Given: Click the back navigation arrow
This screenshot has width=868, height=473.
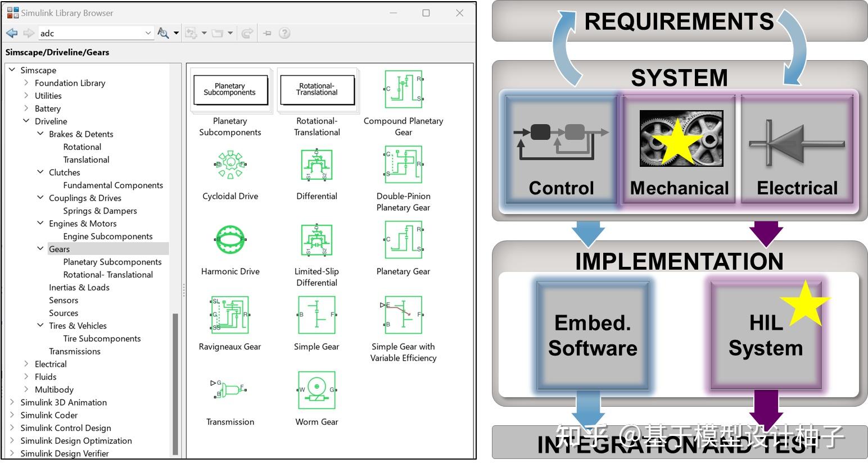Looking at the screenshot, I should [12, 33].
